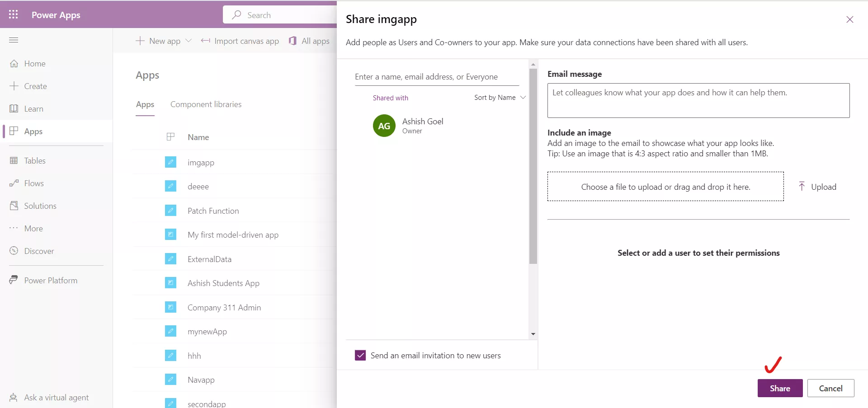Screen dimensions: 868x408
Task: Open the app launcher waffle icon
Action: tap(14, 14)
